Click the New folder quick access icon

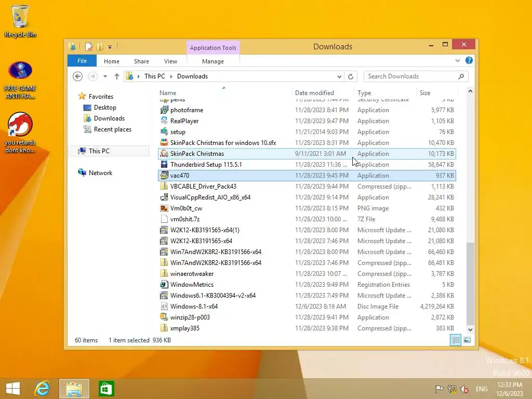coord(100,46)
